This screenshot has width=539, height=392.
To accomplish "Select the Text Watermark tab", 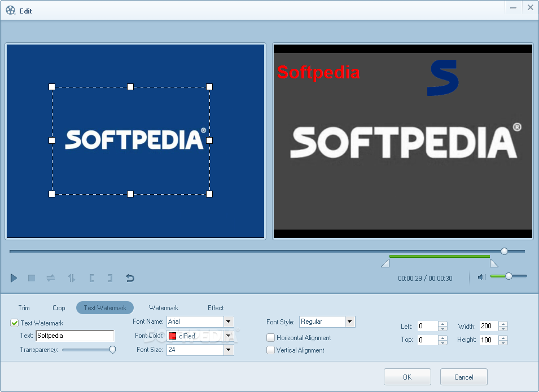I will (x=105, y=308).
